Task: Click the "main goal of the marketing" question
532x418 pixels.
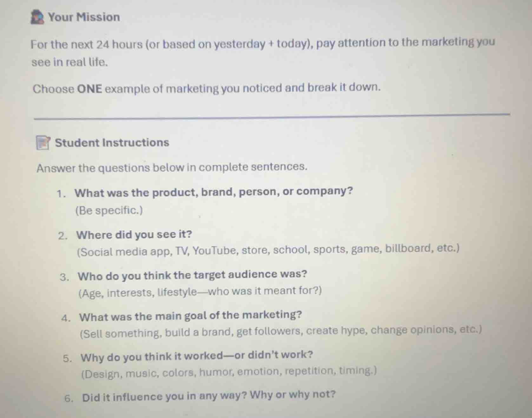Action: [x=191, y=316]
